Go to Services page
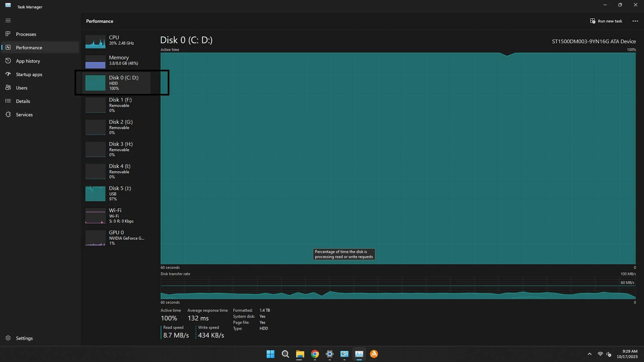The height and width of the screenshot is (362, 644). (x=40, y=115)
